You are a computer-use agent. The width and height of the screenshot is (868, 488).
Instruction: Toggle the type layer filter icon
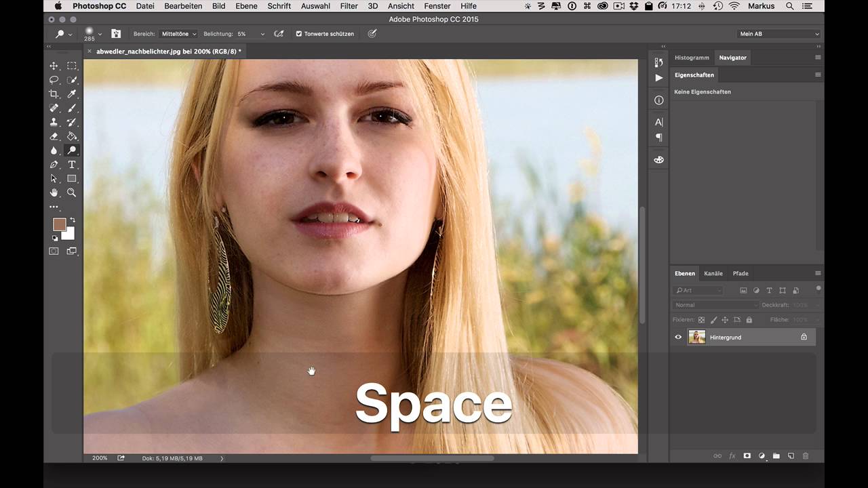[769, 290]
